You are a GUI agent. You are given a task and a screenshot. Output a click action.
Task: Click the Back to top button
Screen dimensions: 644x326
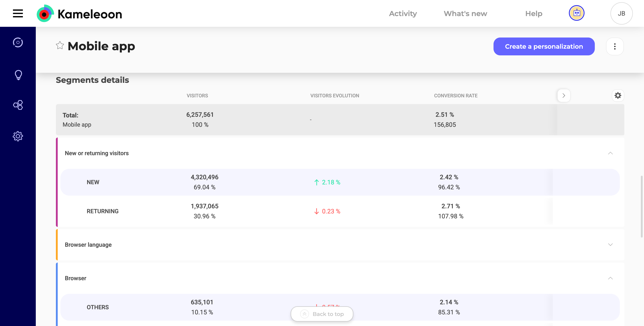pos(322,314)
